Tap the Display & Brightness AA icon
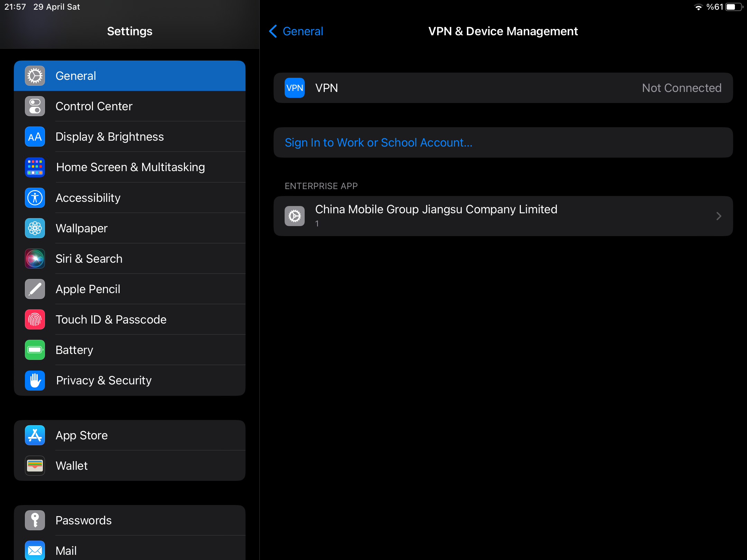Viewport: 747px width, 560px height. (35, 137)
